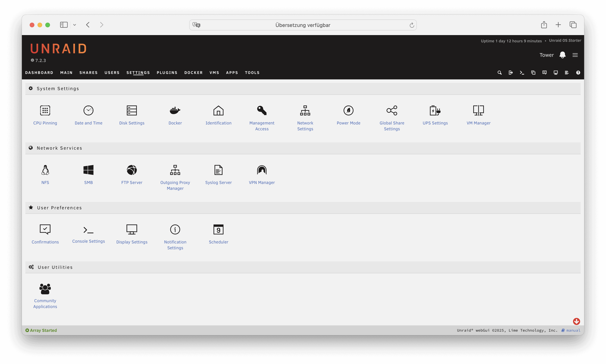Image resolution: width=606 pixels, height=364 pixels.
Task: Expand the Safari sidebar dropdown chevron
Action: tap(75, 25)
